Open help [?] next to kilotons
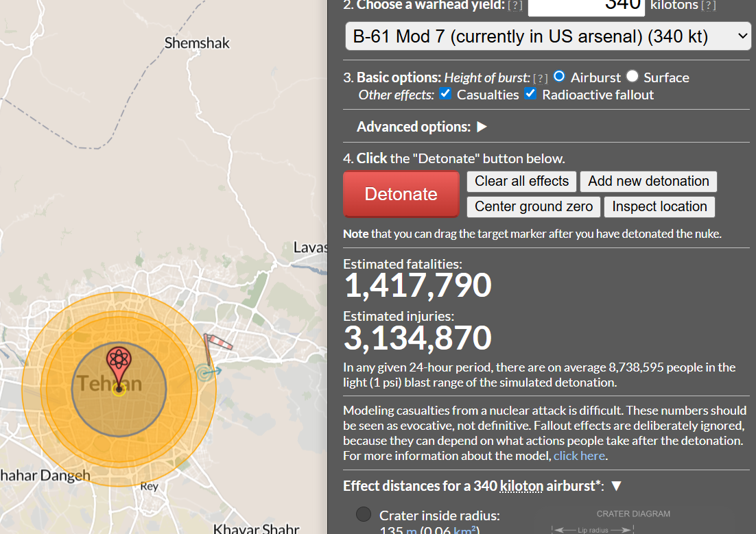The width and height of the screenshot is (756, 534). pyautogui.click(x=708, y=5)
